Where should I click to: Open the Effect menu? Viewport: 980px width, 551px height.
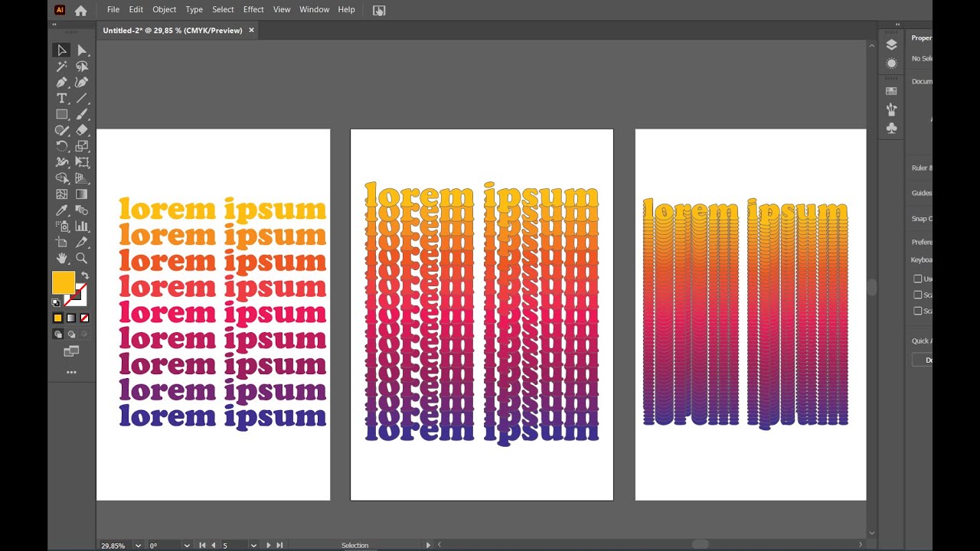tap(253, 9)
